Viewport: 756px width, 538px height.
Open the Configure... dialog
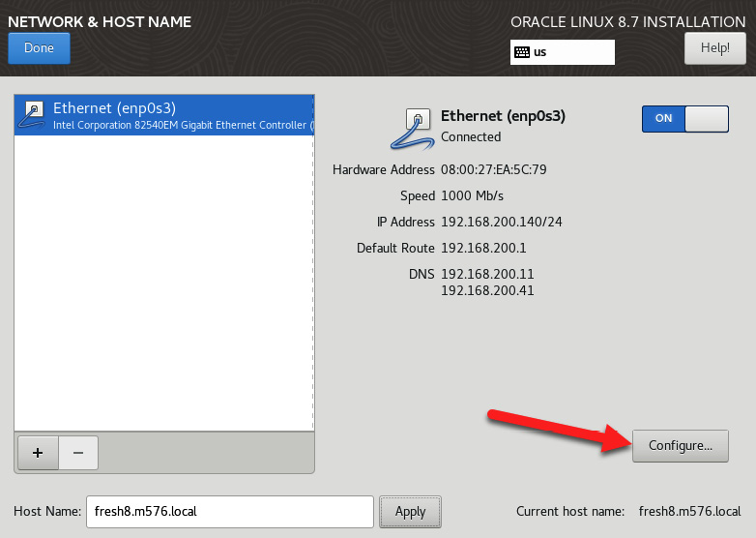click(681, 446)
